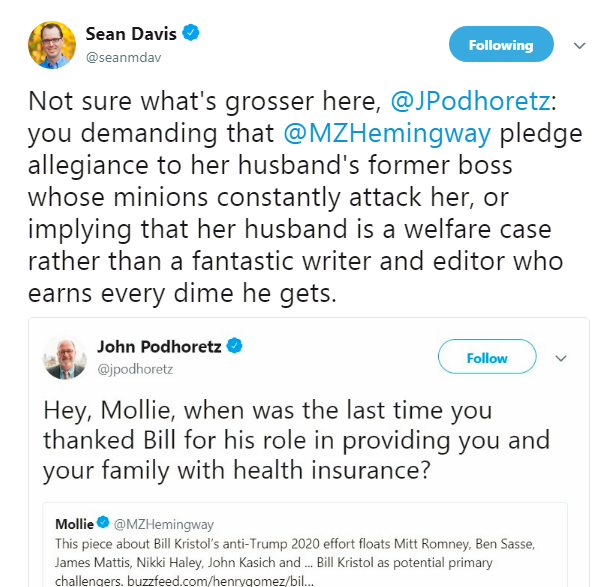Click the @seanmdav handle
Image resolution: width=611 pixels, height=587 pixels.
(x=123, y=57)
